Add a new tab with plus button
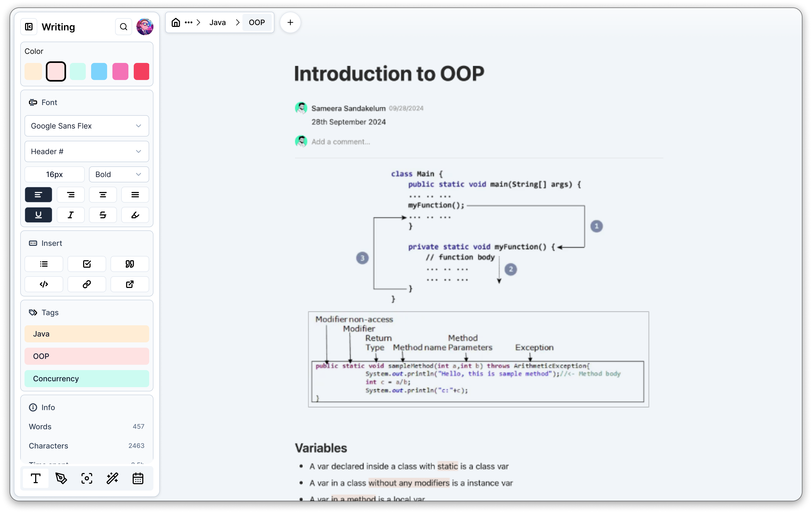Image resolution: width=812 pixels, height=513 pixels. [290, 23]
